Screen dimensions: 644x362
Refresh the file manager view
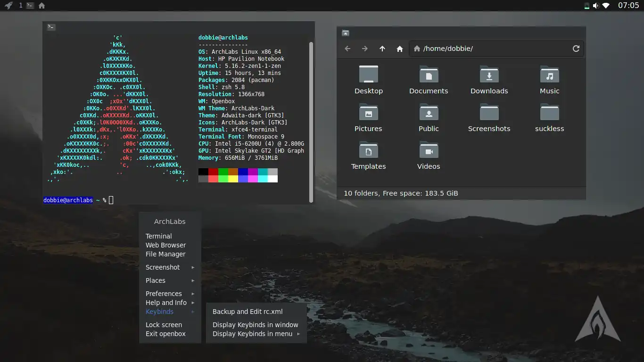[576, 48]
